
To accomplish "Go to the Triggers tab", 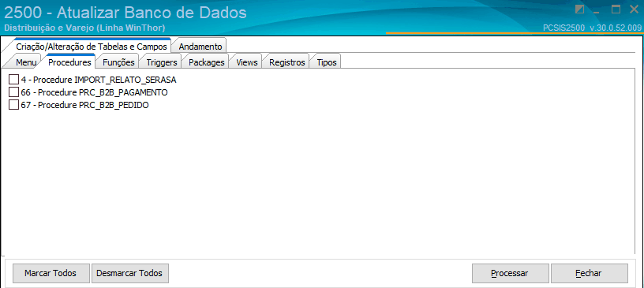I will pos(162,62).
